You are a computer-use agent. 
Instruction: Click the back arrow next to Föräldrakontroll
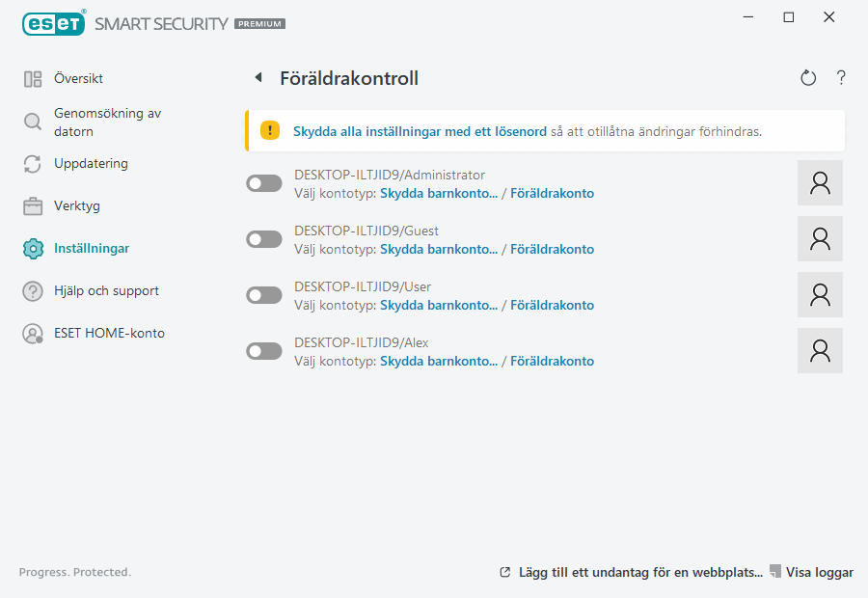pyautogui.click(x=258, y=78)
